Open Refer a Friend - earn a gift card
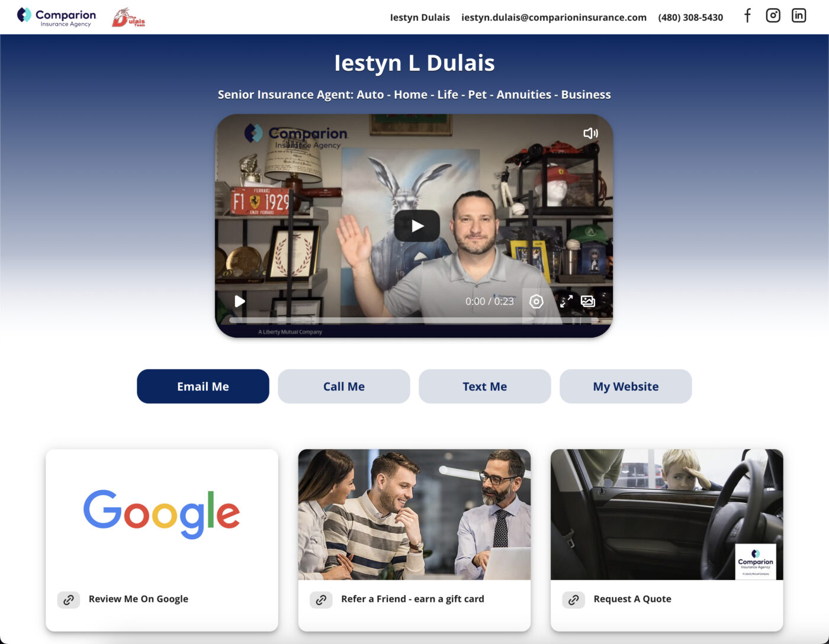The width and height of the screenshot is (829, 644). pyautogui.click(x=412, y=599)
